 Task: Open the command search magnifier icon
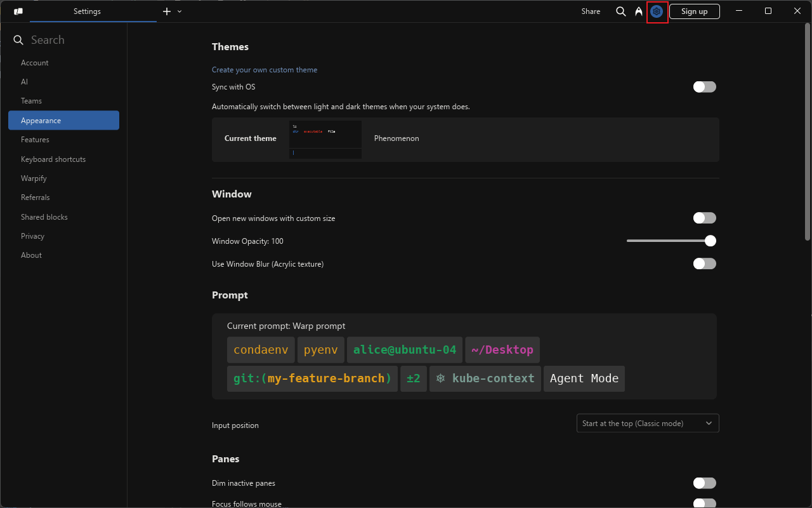[x=621, y=11]
